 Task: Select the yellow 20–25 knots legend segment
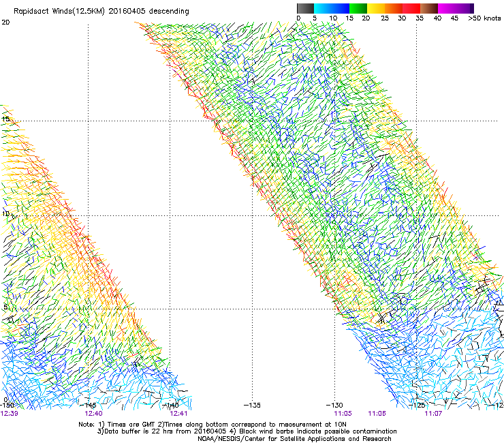tap(376, 8)
